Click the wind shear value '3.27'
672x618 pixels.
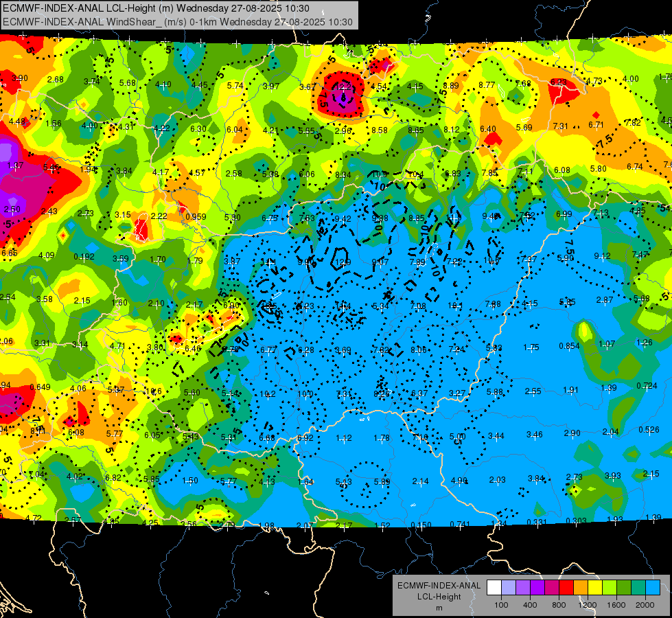tap(457, 393)
